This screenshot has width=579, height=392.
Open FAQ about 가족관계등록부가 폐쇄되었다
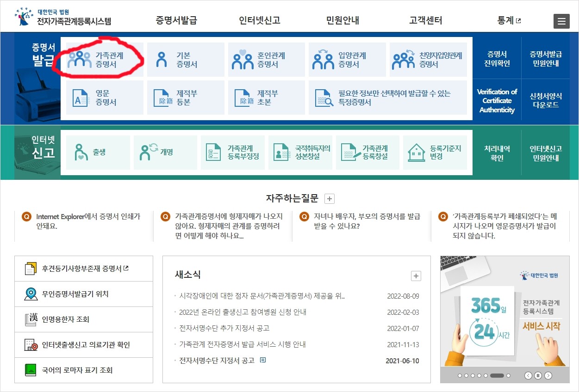[x=505, y=226]
